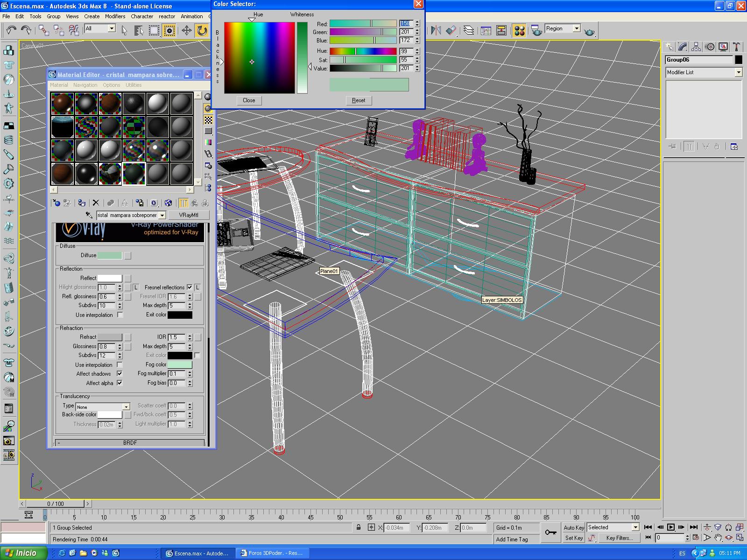Click Get Material in Material Editor
The height and width of the screenshot is (560, 747).
coord(56,203)
